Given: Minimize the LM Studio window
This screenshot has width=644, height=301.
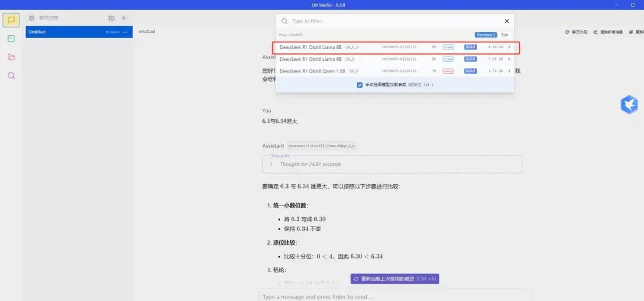Looking at the screenshot, I should click(x=617, y=5).
